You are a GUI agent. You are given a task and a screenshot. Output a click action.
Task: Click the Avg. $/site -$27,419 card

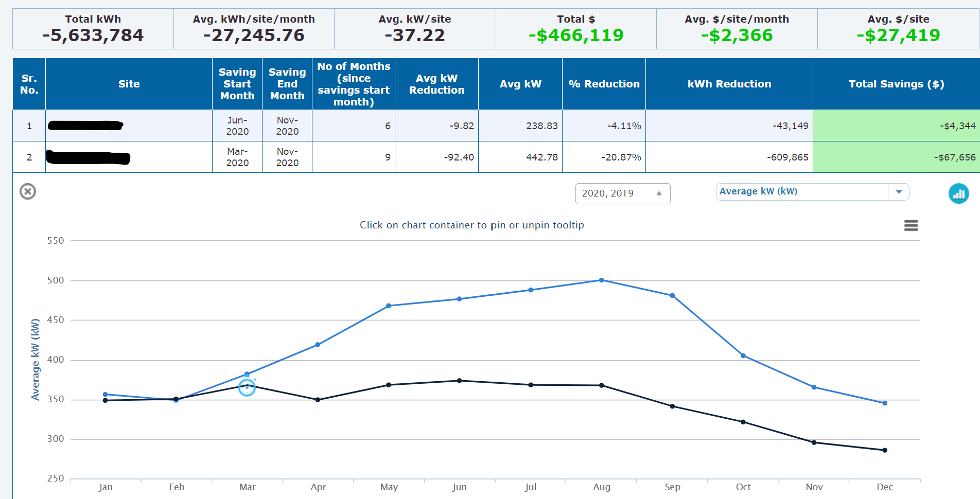point(898,29)
